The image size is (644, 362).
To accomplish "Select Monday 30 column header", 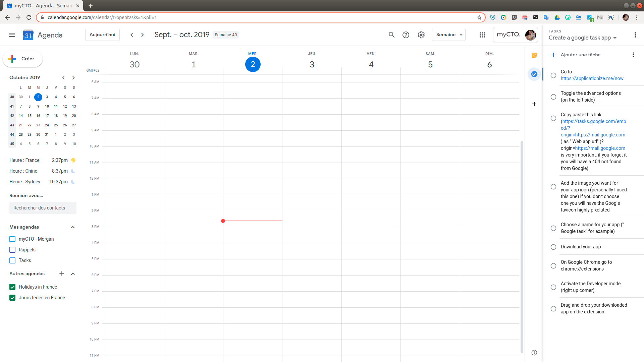I will (x=135, y=61).
